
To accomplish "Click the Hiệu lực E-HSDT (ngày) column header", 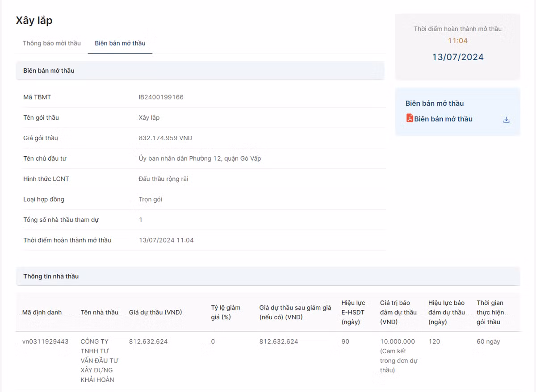I will coord(353,312).
